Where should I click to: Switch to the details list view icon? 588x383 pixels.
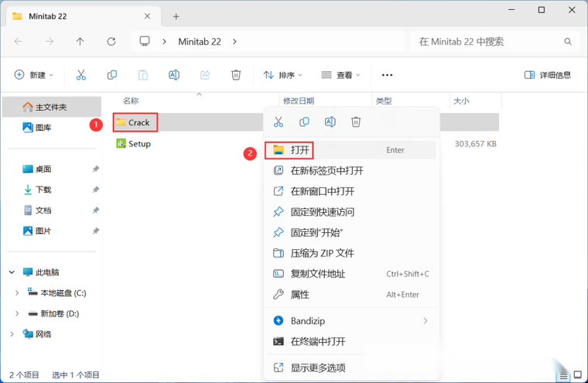(563, 376)
